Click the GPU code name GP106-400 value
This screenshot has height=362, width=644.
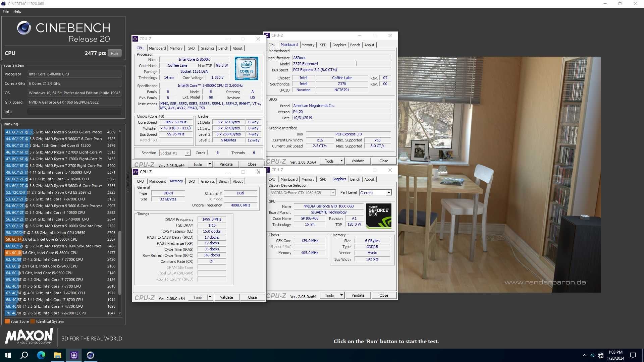click(x=309, y=218)
